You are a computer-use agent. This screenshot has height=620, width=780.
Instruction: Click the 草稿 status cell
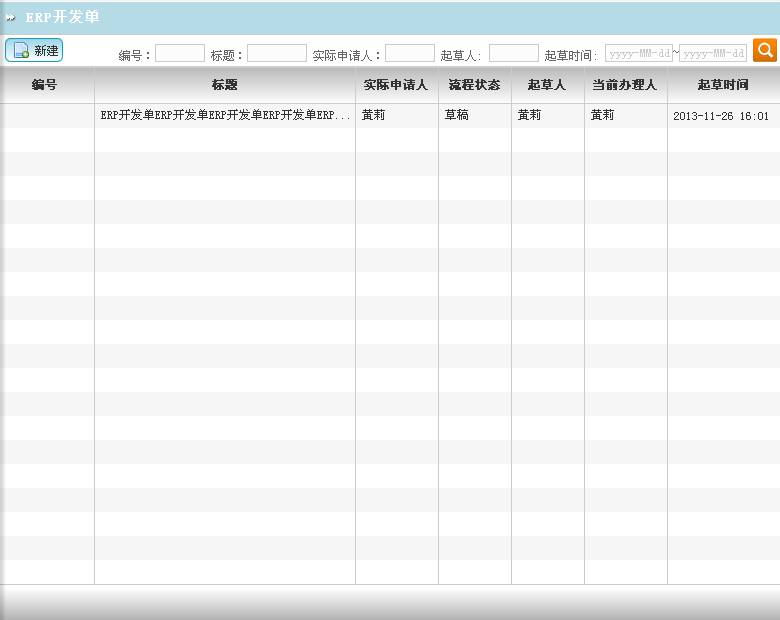click(x=456, y=115)
